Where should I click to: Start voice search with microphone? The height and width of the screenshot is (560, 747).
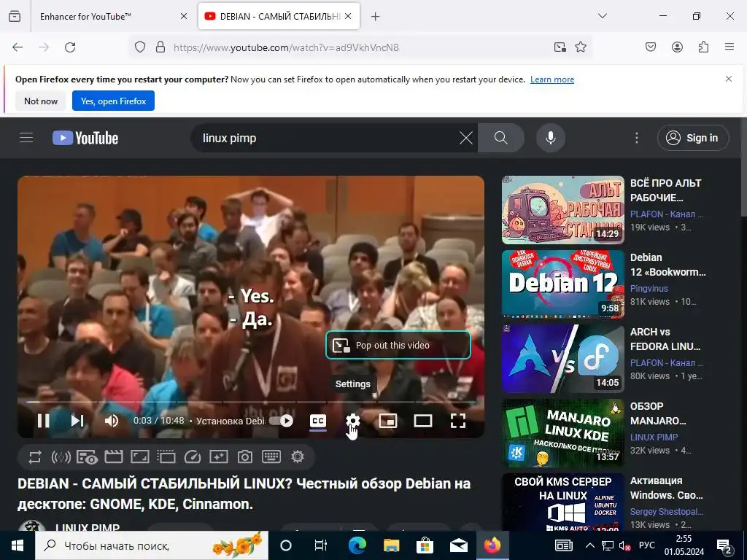click(551, 138)
